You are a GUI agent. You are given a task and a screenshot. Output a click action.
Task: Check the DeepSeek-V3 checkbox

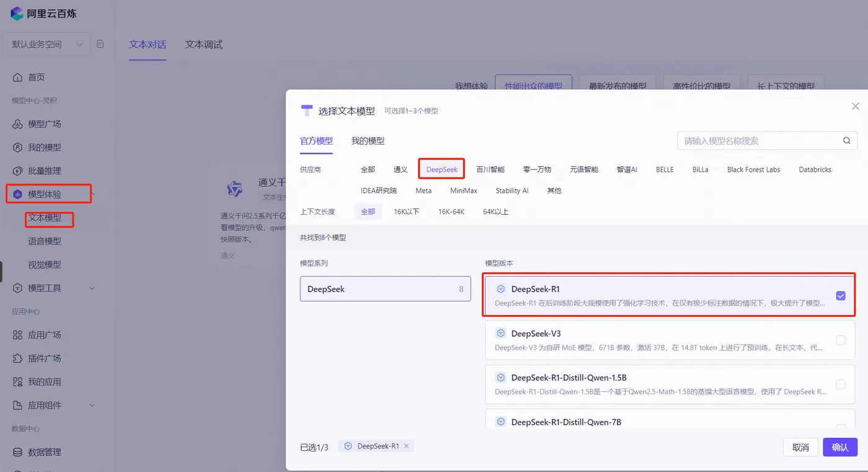[x=841, y=340]
